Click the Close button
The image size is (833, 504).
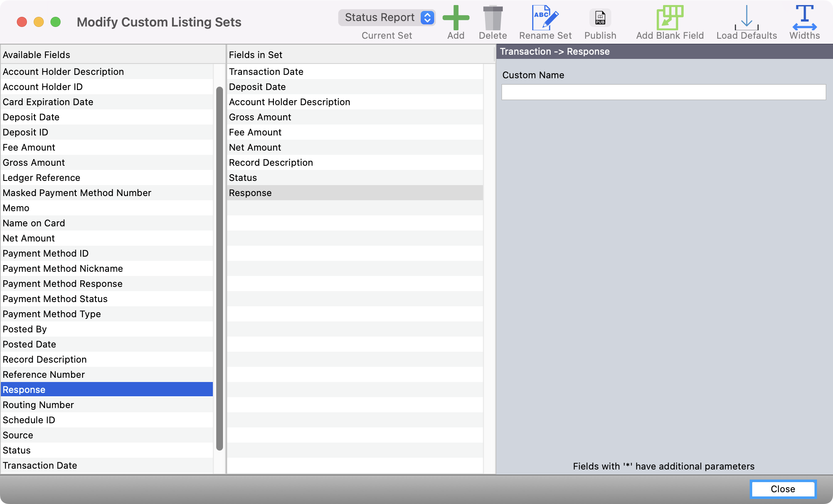click(783, 489)
